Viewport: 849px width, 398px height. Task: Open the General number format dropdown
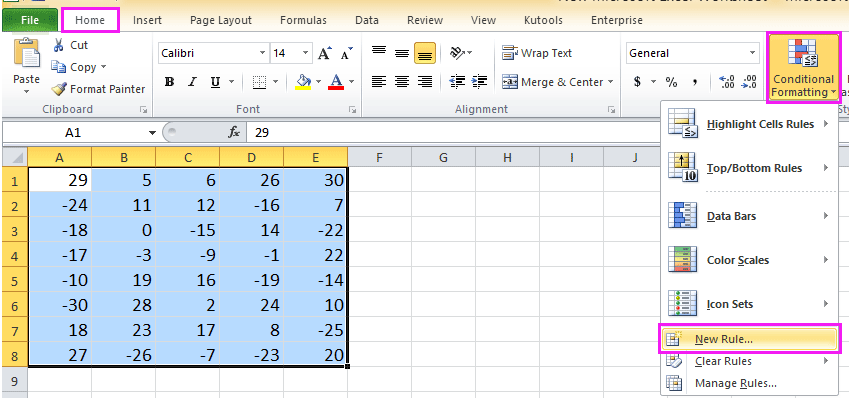(x=753, y=53)
